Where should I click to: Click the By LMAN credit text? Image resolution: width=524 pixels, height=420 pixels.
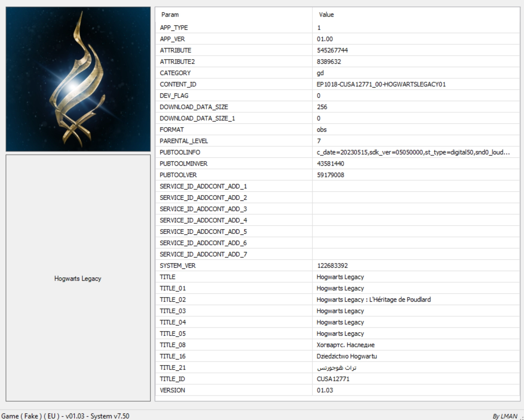click(504, 416)
